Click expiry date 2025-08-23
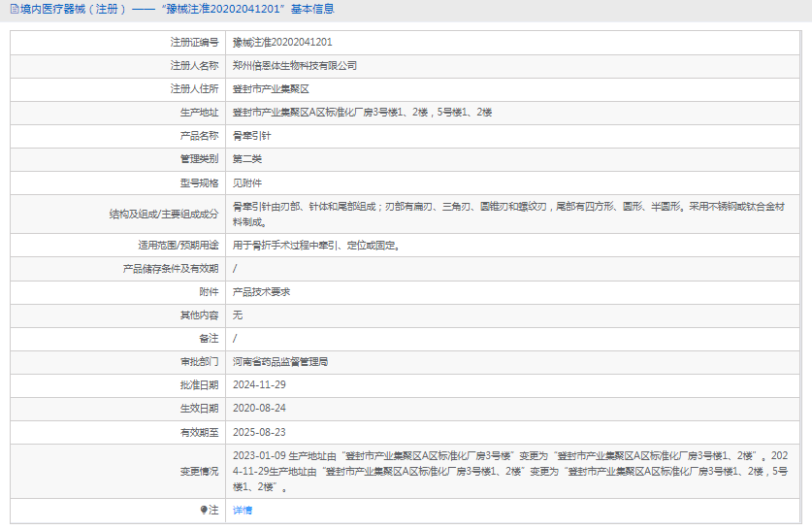This screenshot has width=812, height=530. [259, 432]
